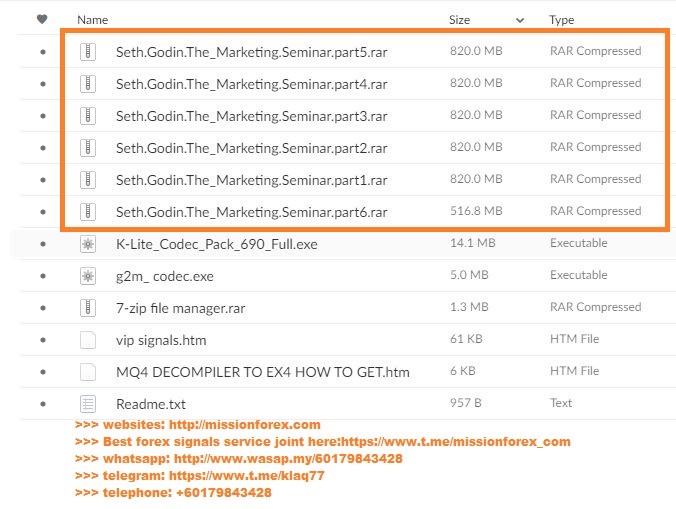Select file Seth.Godin.The_Marketing.Seminar.part6.rar
Screen dimensions: 676x509
252,212
